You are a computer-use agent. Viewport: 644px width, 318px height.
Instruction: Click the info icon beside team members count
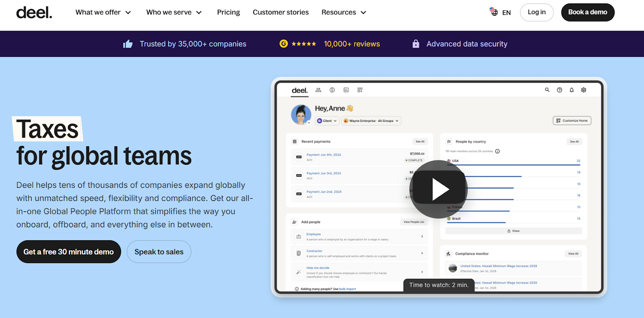point(497,152)
